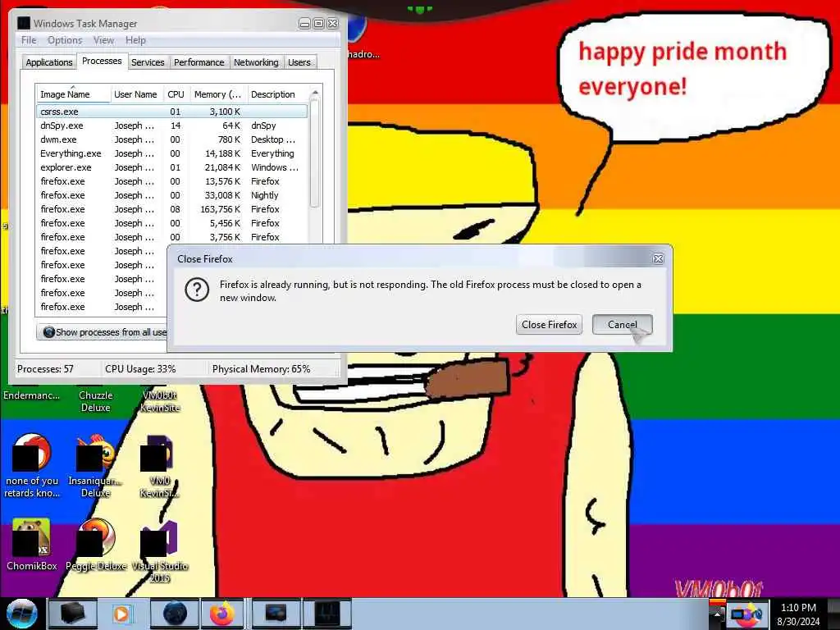Select the csrss.exe process row
Viewport: 840px width, 630px height.
click(172, 112)
